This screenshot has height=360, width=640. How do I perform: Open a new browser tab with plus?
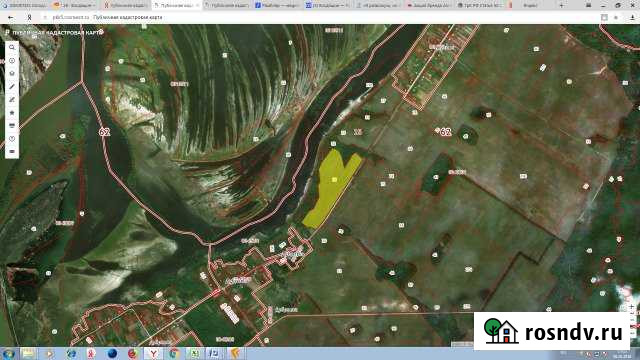pyautogui.click(x=562, y=5)
